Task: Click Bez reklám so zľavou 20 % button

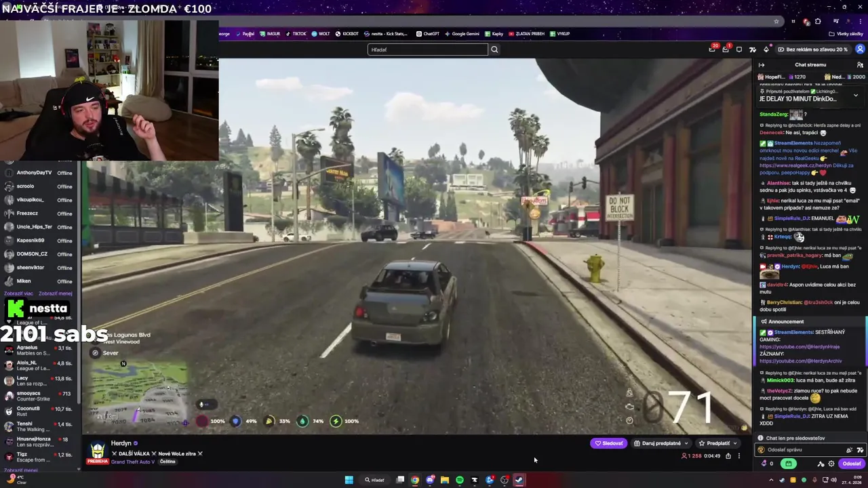Action: click(812, 49)
